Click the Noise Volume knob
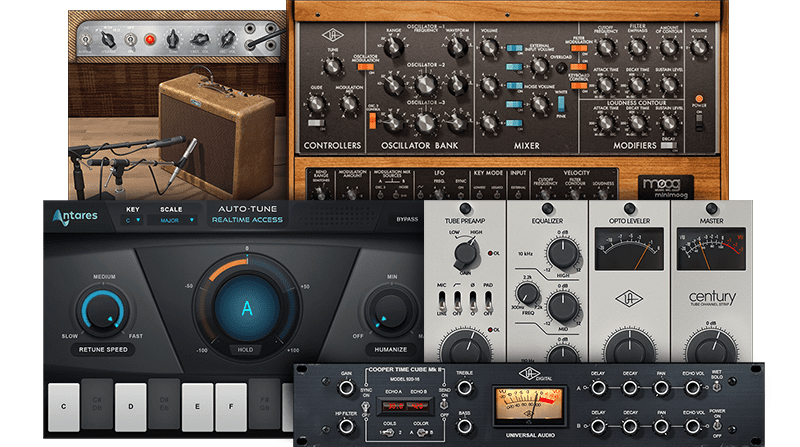Screen dimensions: 800x447 pos(540,104)
